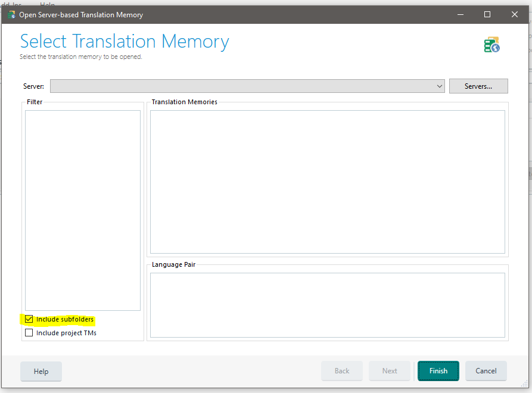
Task: Open Help for this dialog
Action: 41,372
